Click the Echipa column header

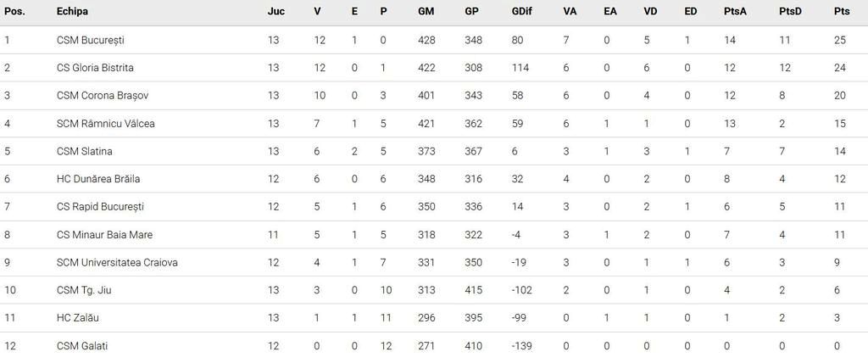[x=72, y=12]
